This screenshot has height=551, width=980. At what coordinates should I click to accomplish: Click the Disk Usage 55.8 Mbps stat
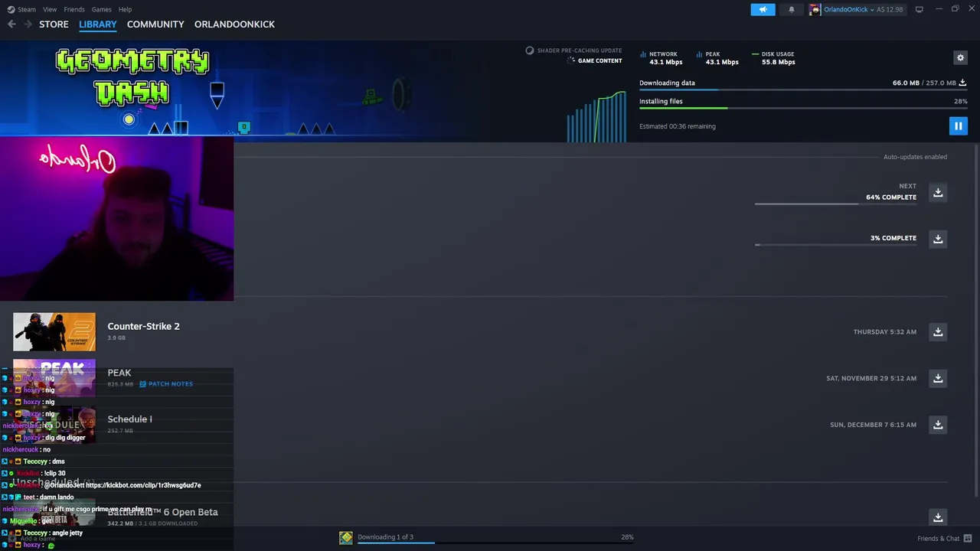point(773,58)
